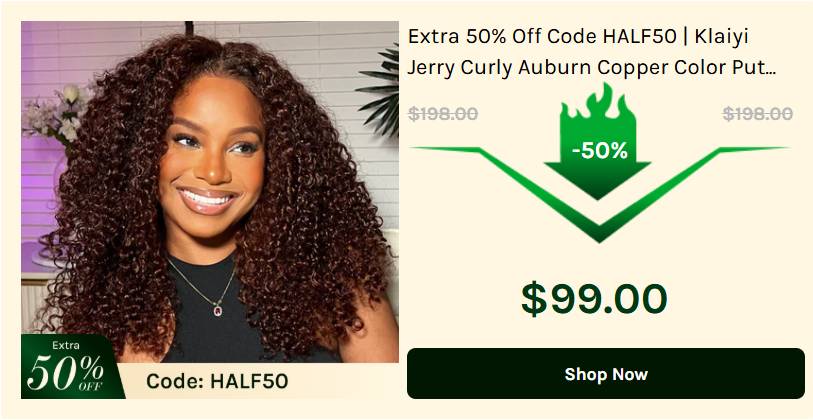The height and width of the screenshot is (420, 813).
Task: Open the curly auburn wig product photo
Action: coord(210,210)
